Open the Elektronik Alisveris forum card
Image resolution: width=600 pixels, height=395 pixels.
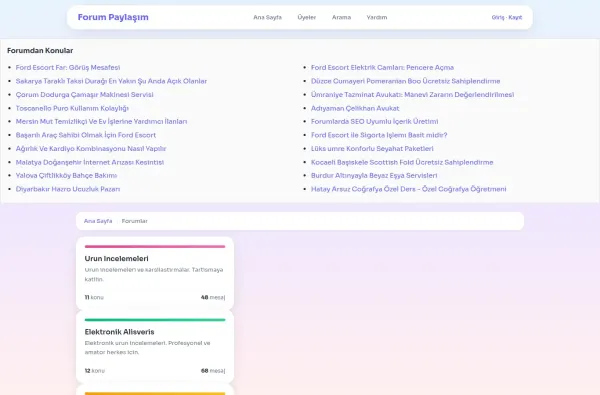pos(155,347)
